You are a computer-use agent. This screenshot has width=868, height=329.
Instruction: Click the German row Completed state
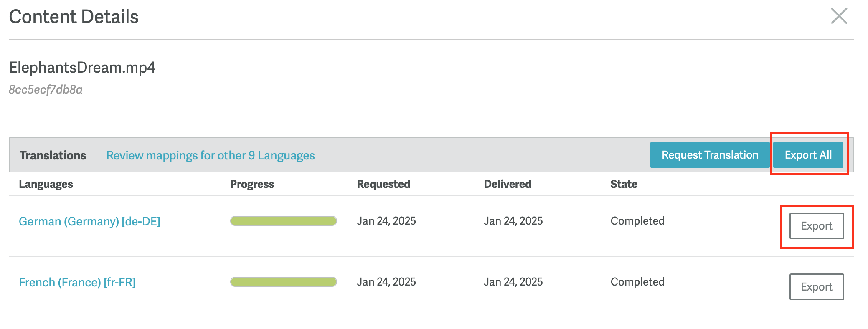coord(637,221)
